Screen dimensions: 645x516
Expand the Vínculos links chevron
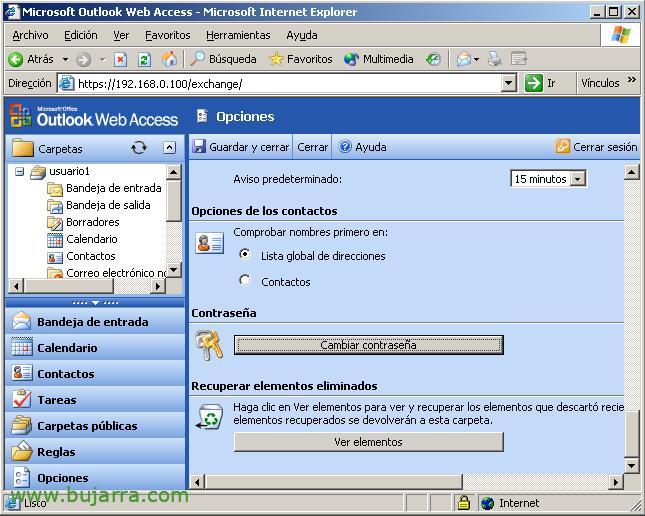632,80
